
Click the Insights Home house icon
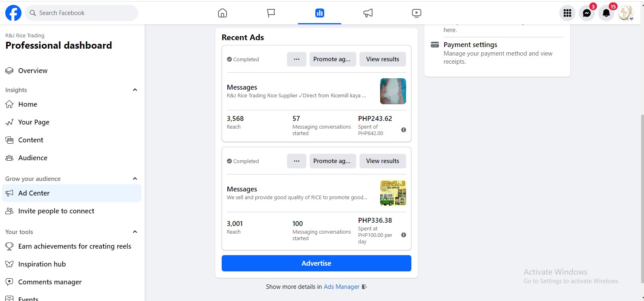click(9, 104)
